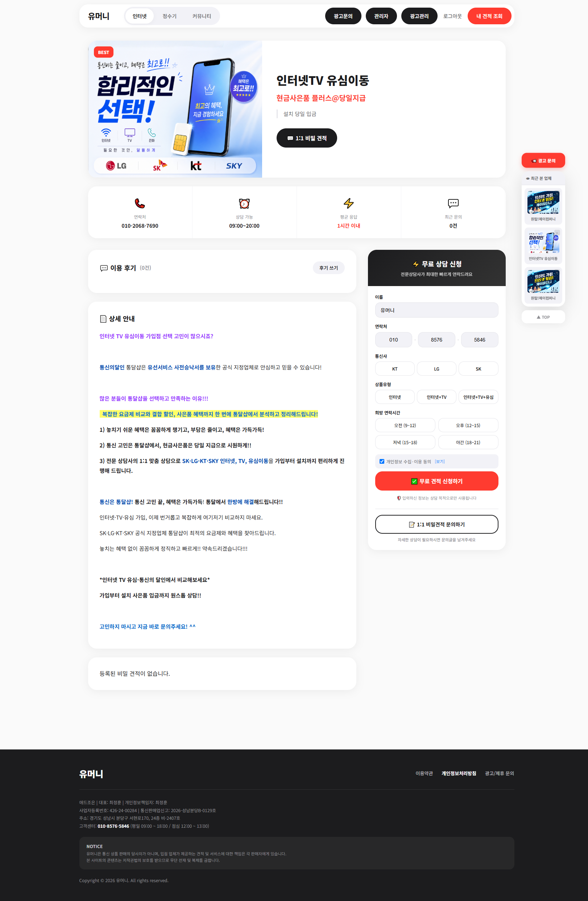The height and width of the screenshot is (901, 588).
Task: Open 광고관리 in the top header
Action: [x=419, y=16]
